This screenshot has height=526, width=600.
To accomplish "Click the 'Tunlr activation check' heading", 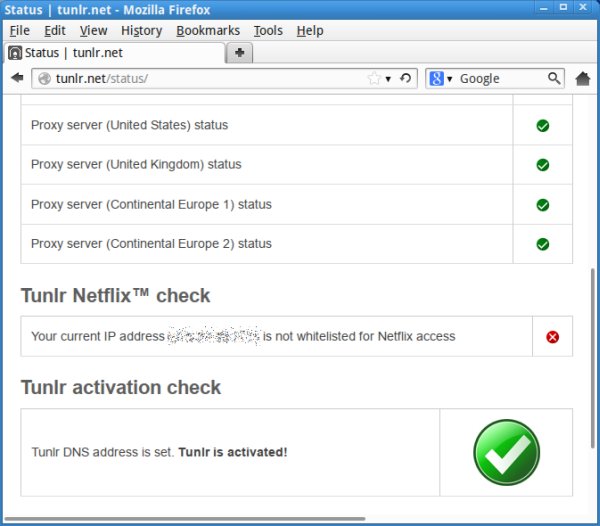I will (121, 388).
